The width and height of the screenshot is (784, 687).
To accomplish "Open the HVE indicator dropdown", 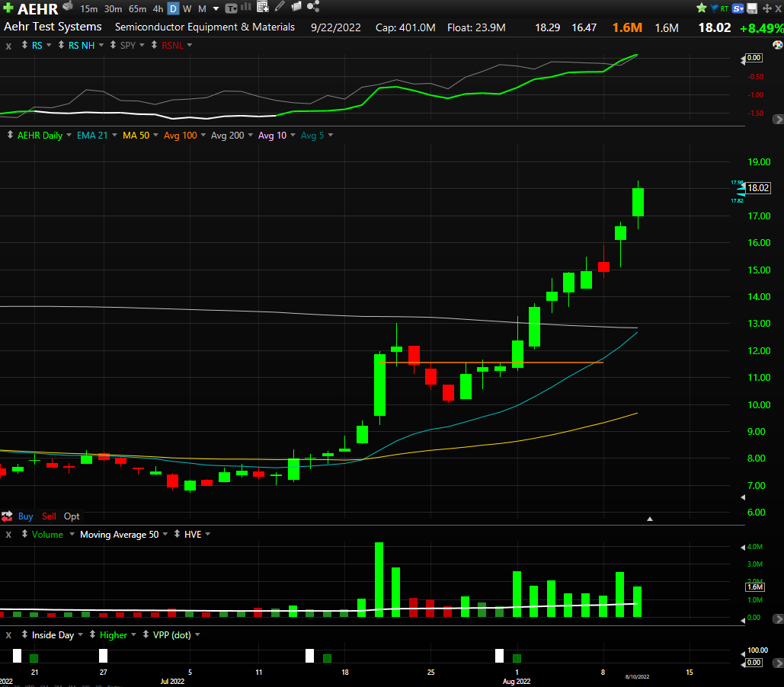I will coord(207,534).
